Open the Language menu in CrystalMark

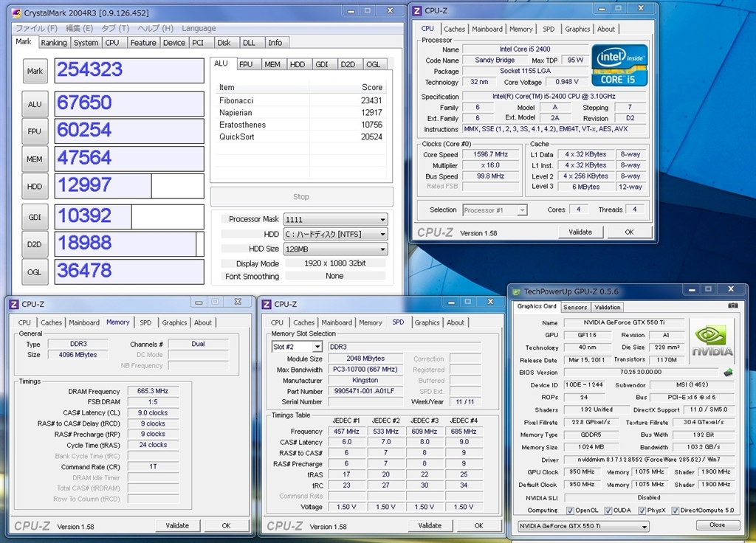[199, 28]
